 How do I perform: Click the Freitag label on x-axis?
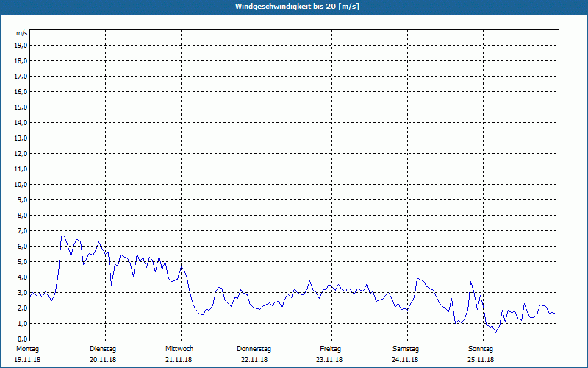pyautogui.click(x=330, y=348)
